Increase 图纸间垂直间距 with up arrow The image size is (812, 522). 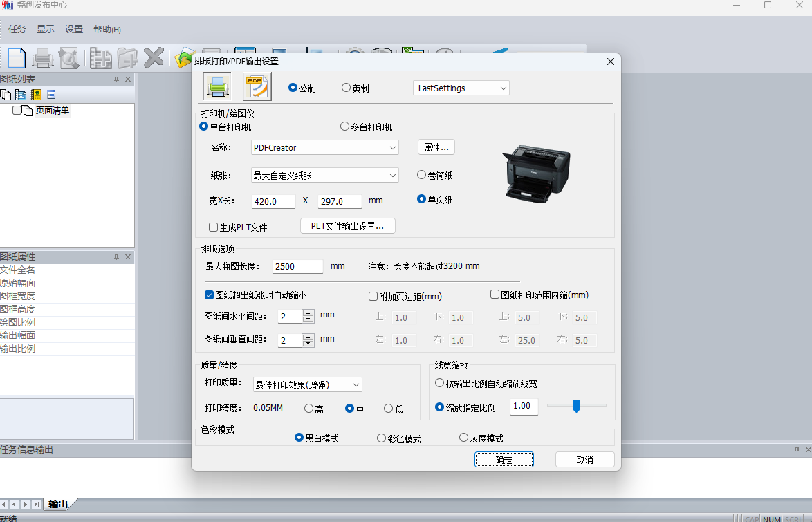[308, 337]
